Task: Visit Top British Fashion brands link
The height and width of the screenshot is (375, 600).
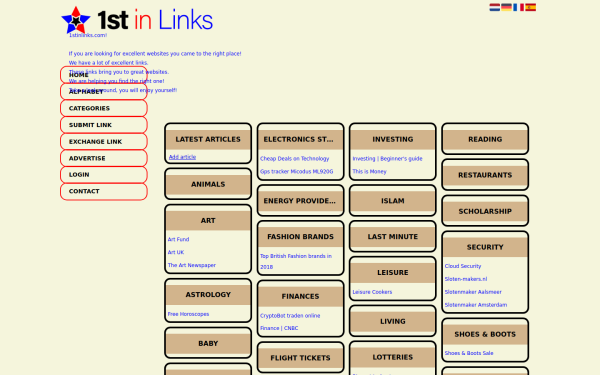Action: [296, 261]
